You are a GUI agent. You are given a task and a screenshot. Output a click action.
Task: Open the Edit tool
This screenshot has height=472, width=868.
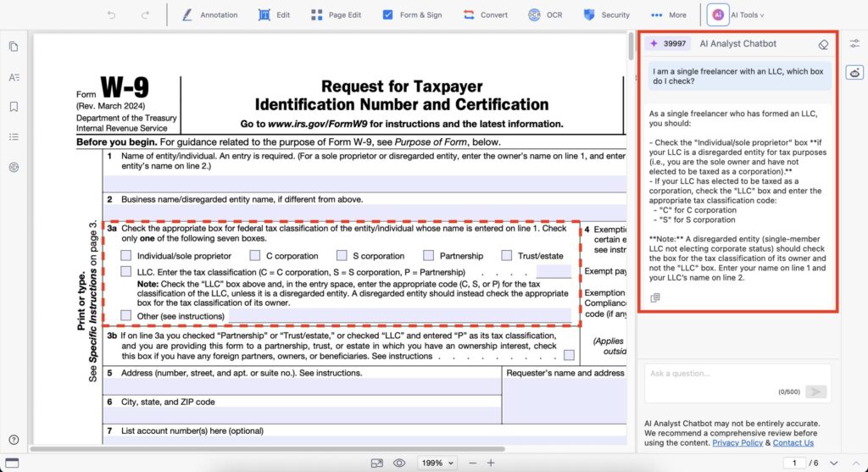coord(274,15)
